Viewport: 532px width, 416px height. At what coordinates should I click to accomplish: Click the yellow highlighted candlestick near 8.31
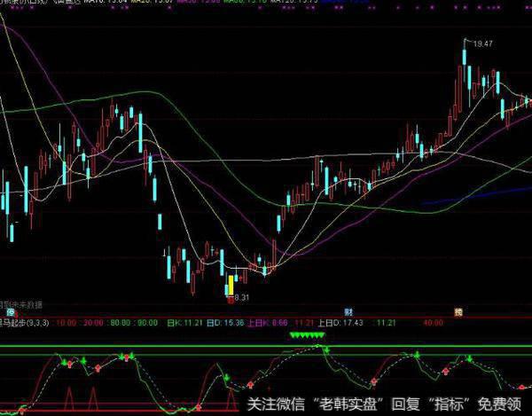231,286
